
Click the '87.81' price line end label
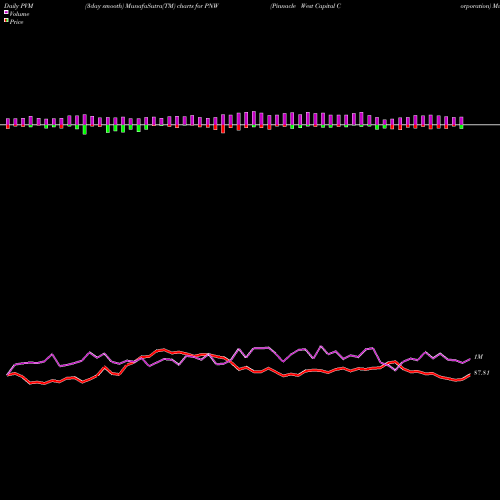(x=482, y=373)
